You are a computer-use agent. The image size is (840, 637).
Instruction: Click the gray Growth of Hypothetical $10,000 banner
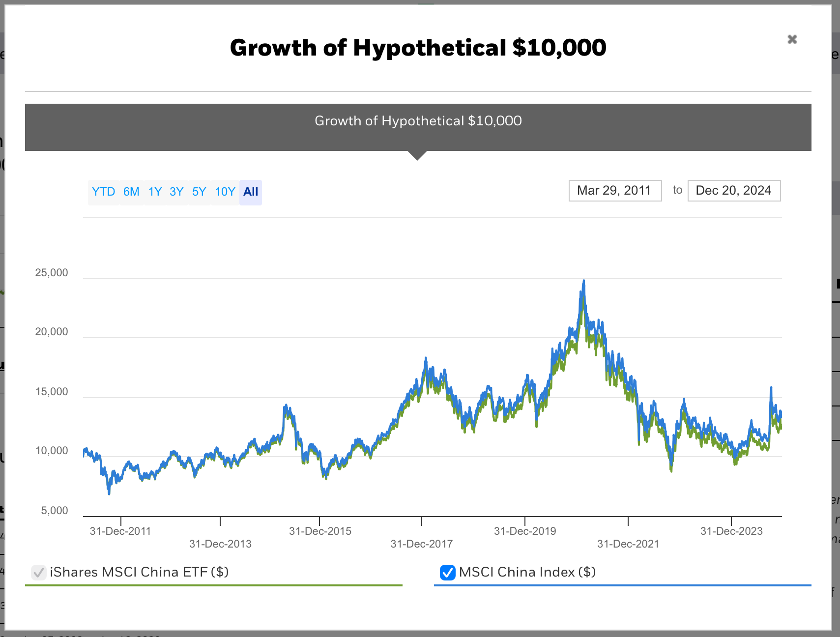(418, 127)
